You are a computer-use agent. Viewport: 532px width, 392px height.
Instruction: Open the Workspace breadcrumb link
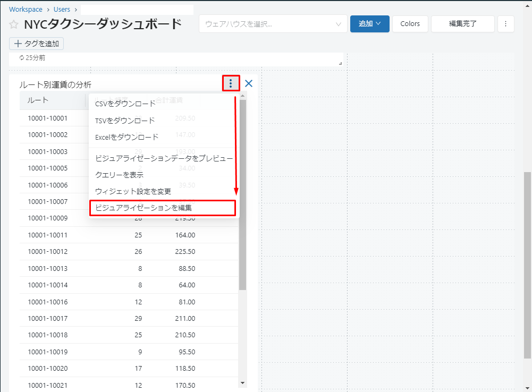pyautogui.click(x=26, y=10)
